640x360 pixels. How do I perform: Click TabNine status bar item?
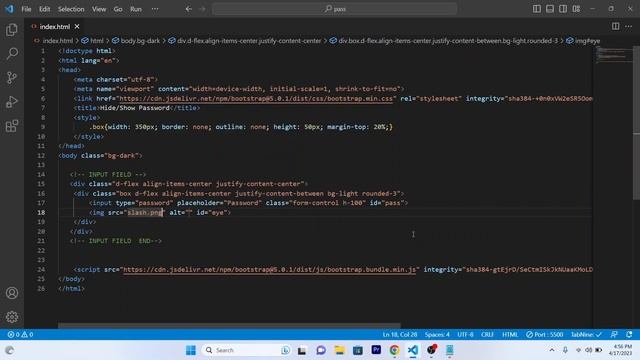click(x=586, y=334)
